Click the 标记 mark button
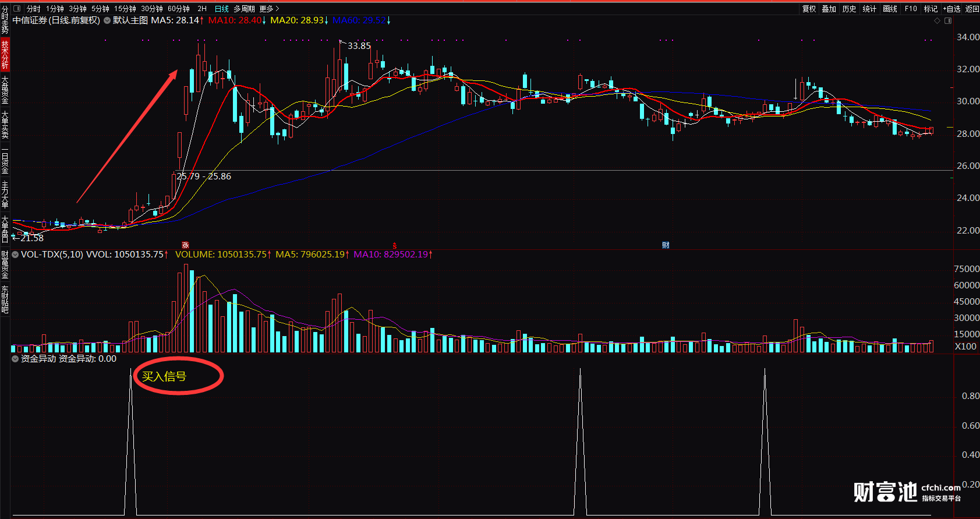980x519 pixels. tap(931, 9)
